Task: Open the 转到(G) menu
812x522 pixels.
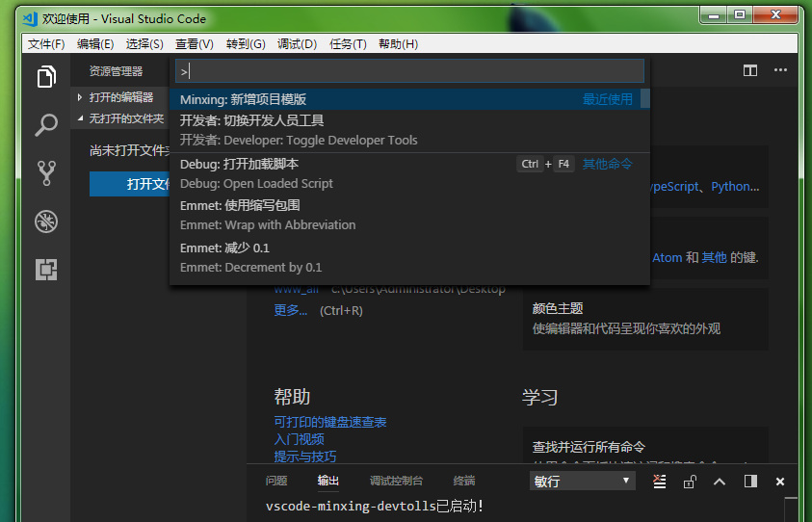Action: coord(246,44)
